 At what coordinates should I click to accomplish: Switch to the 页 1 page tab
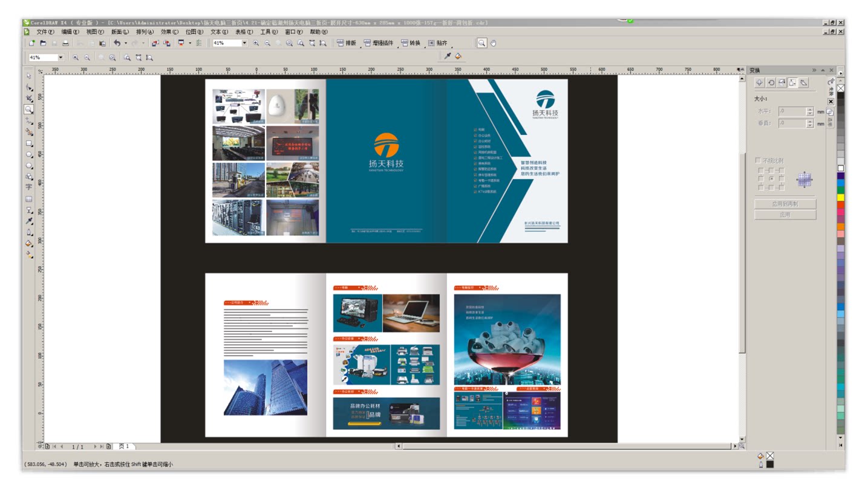[124, 447]
